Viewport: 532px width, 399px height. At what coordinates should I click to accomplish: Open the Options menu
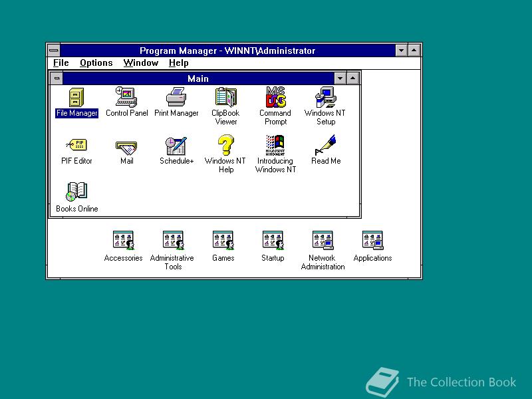(x=96, y=63)
